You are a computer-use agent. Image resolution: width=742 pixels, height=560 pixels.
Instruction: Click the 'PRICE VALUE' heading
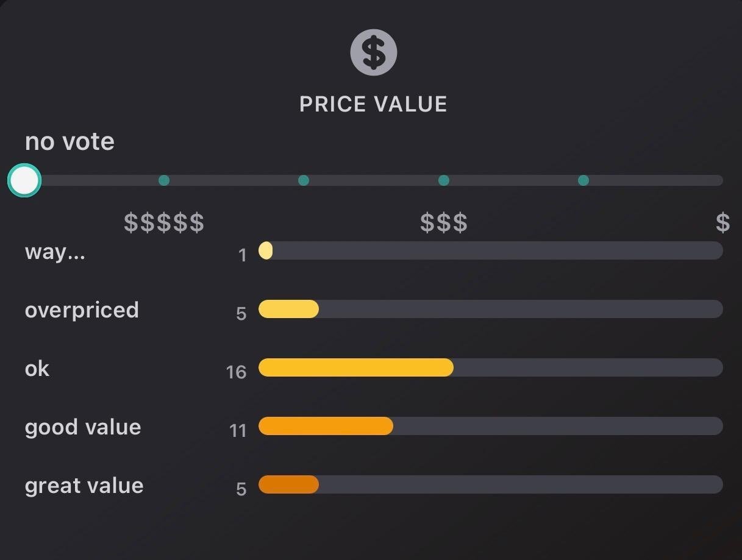pos(373,104)
